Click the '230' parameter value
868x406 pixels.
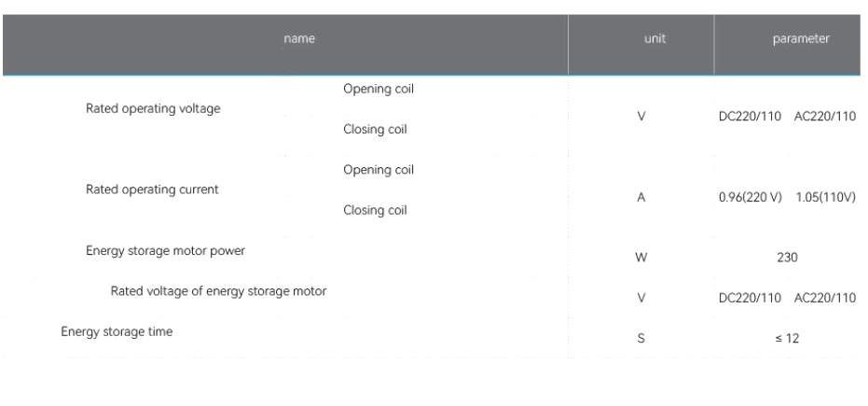pos(787,258)
